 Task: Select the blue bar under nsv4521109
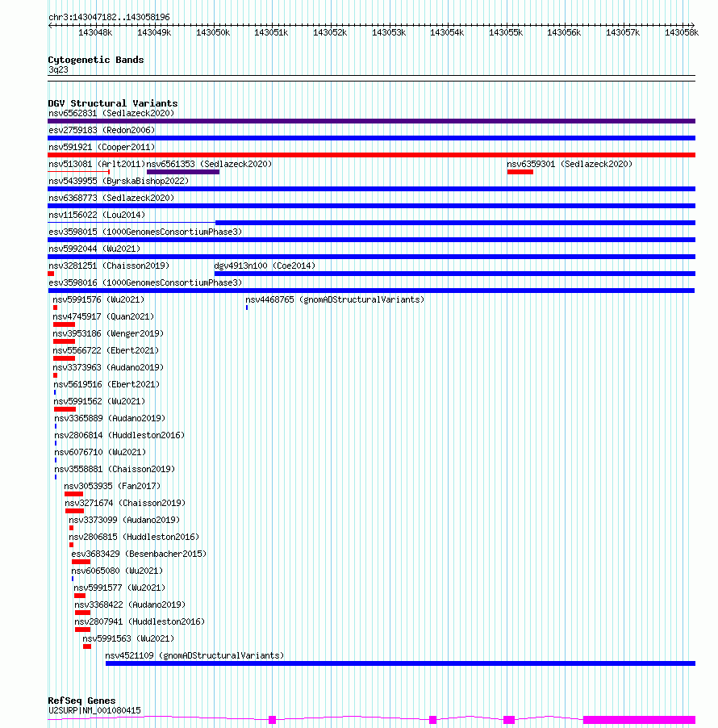[x=400, y=663]
